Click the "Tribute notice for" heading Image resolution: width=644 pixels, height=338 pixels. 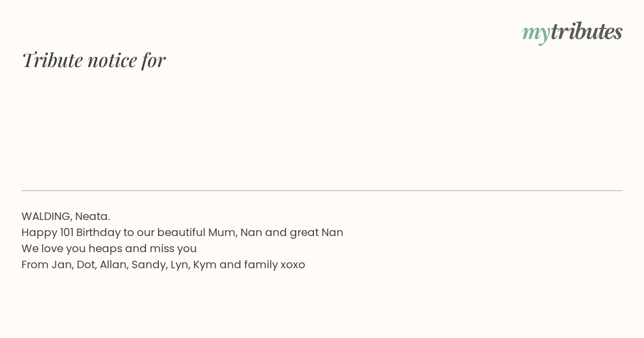point(94,60)
